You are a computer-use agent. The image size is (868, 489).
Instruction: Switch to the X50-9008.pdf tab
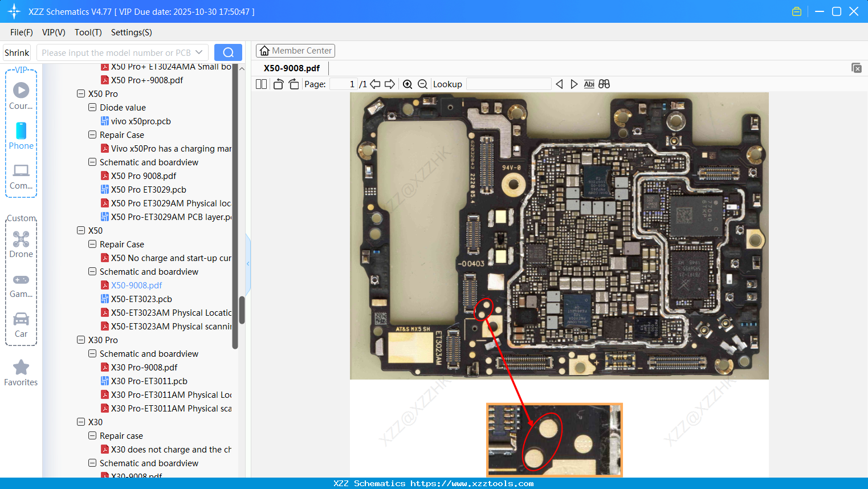292,68
